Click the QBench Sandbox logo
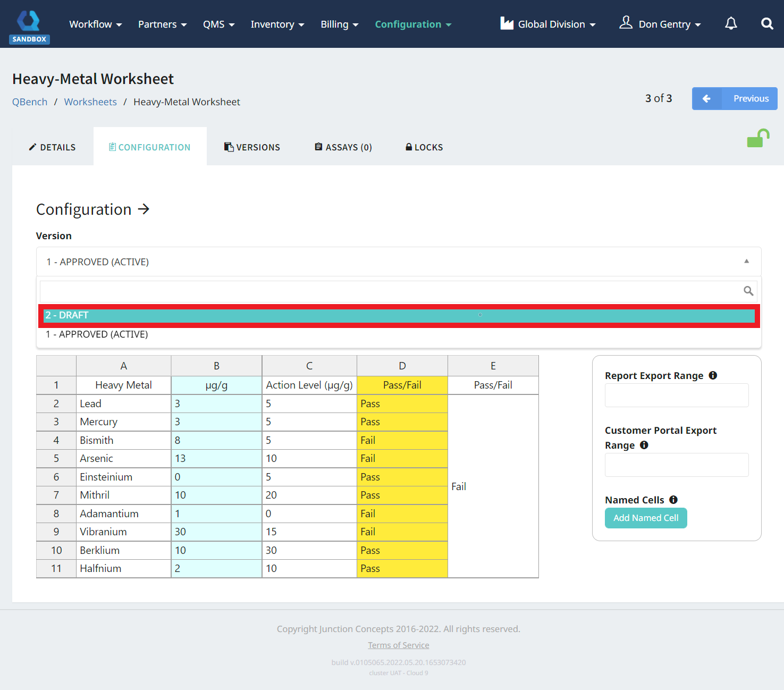 pos(29,21)
